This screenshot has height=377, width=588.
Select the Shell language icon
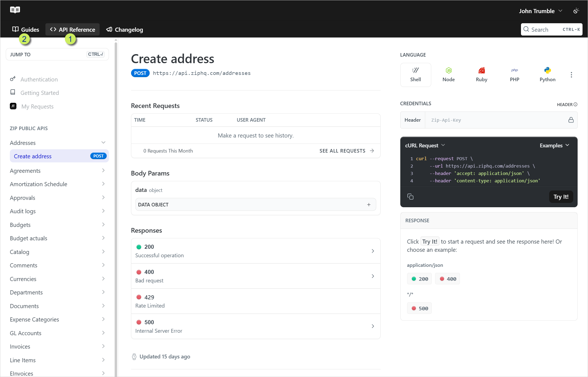[x=416, y=75]
